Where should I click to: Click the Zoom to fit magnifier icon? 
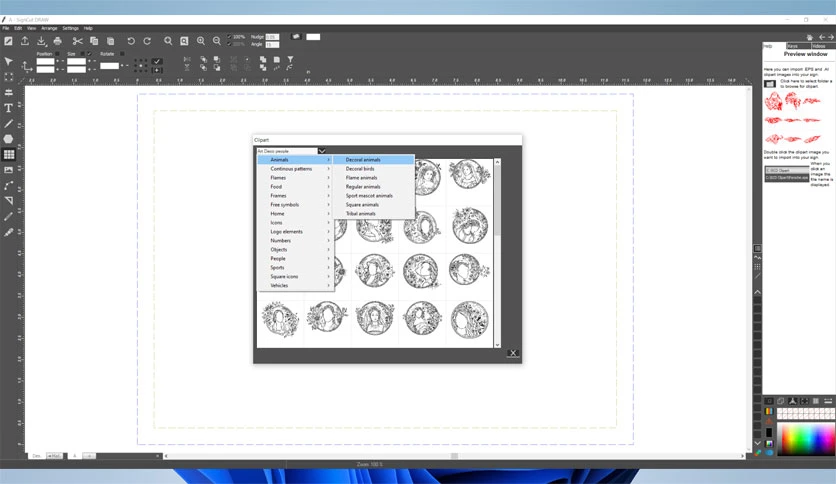coord(184,41)
